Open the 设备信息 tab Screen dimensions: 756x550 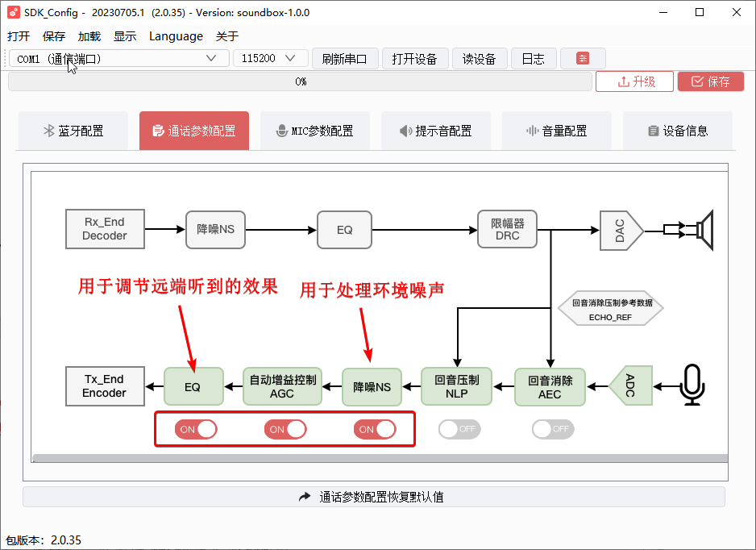[678, 131]
